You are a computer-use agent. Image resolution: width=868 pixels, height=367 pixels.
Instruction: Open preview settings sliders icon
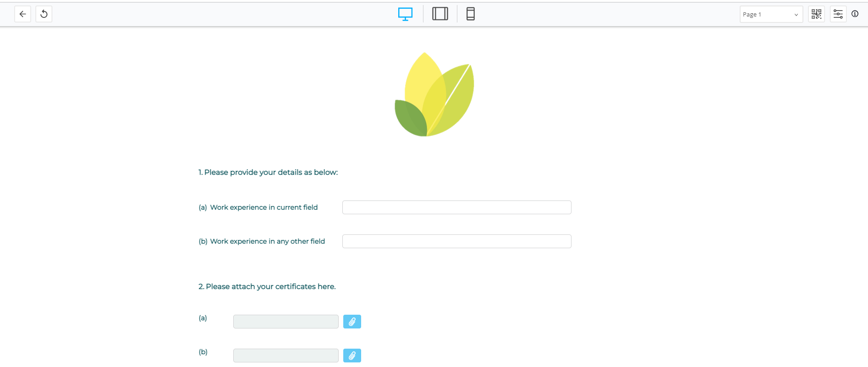click(838, 14)
